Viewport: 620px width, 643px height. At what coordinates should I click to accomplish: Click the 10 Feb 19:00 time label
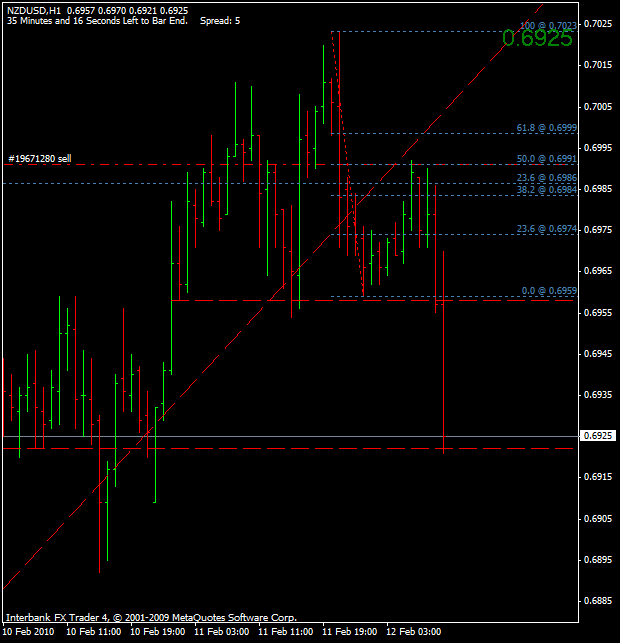[x=158, y=632]
